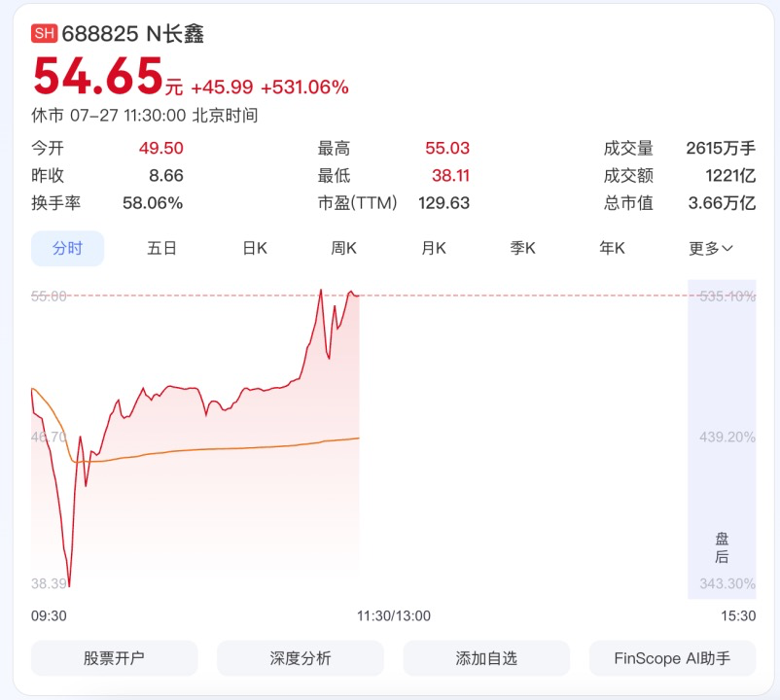
Task: Switch to the 周K weekly chart
Action: [x=343, y=248]
